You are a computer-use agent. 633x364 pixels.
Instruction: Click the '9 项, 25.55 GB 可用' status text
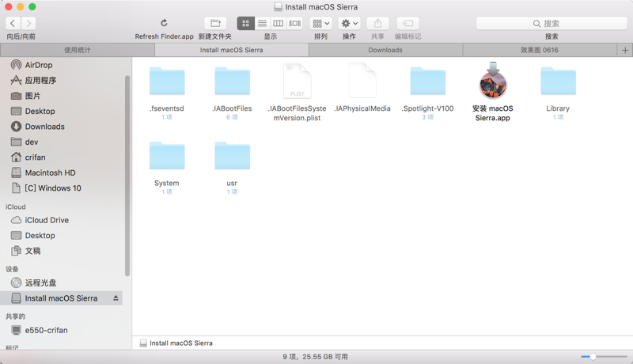pyautogui.click(x=315, y=357)
